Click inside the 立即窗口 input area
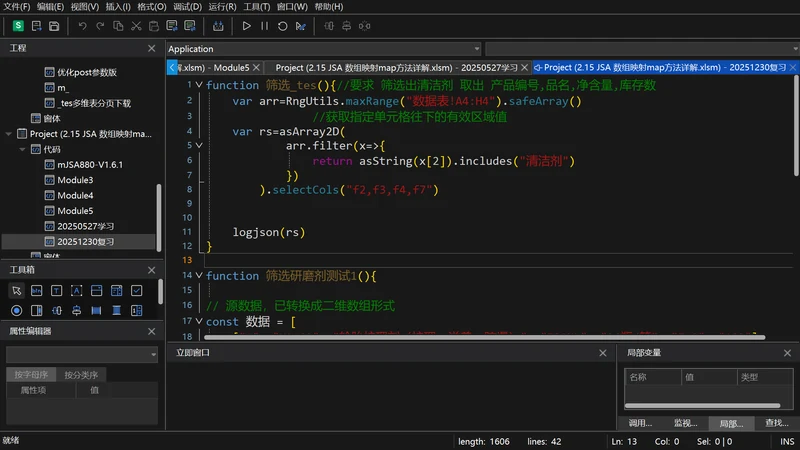Image resolution: width=800 pixels, height=450 pixels. click(x=390, y=395)
